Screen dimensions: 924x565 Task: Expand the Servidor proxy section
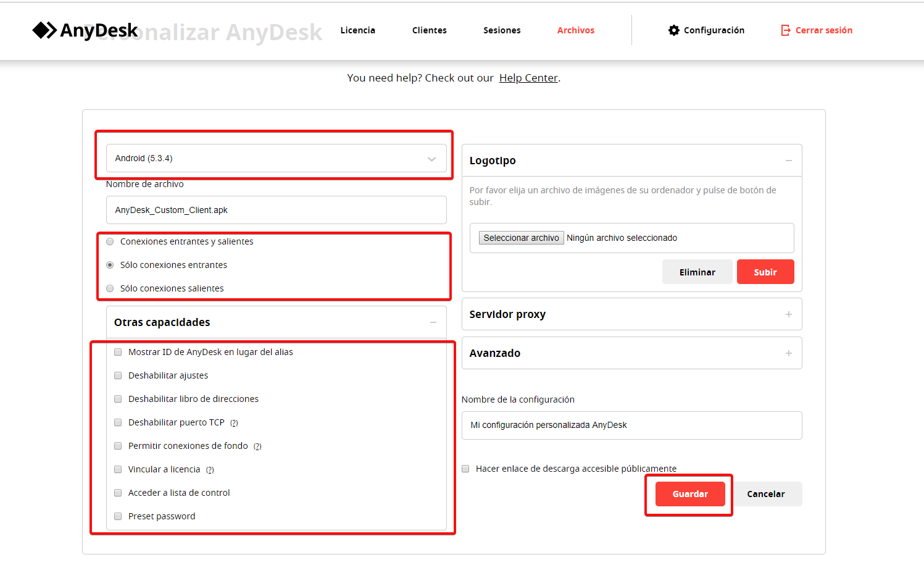click(x=789, y=314)
